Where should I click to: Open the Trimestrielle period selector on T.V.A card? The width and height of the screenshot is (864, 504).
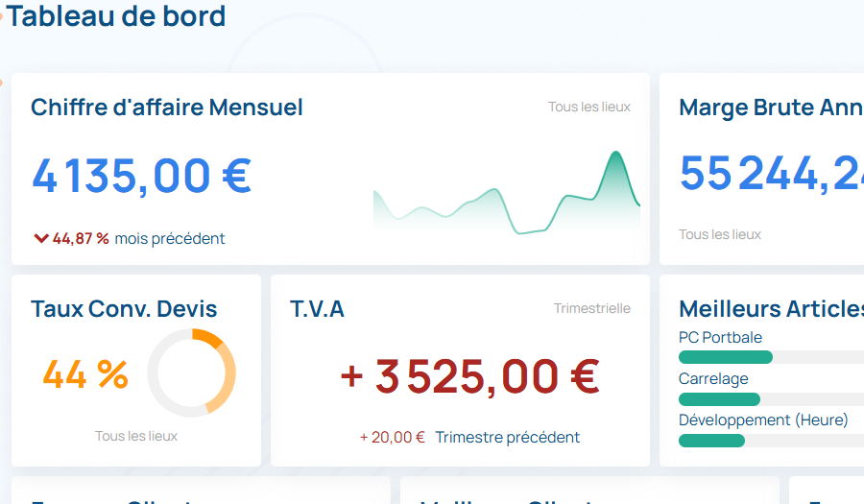coord(591,308)
